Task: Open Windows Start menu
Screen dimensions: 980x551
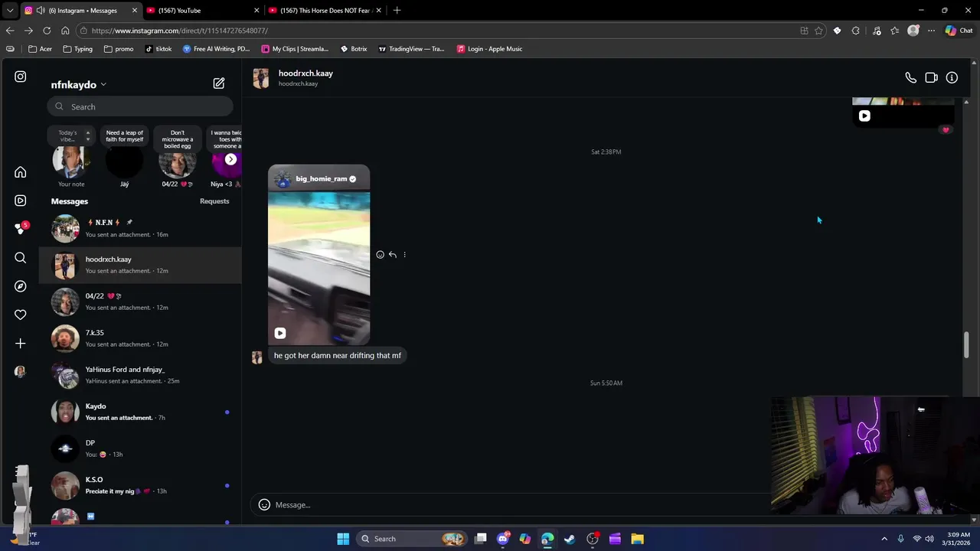Action: coord(343,539)
